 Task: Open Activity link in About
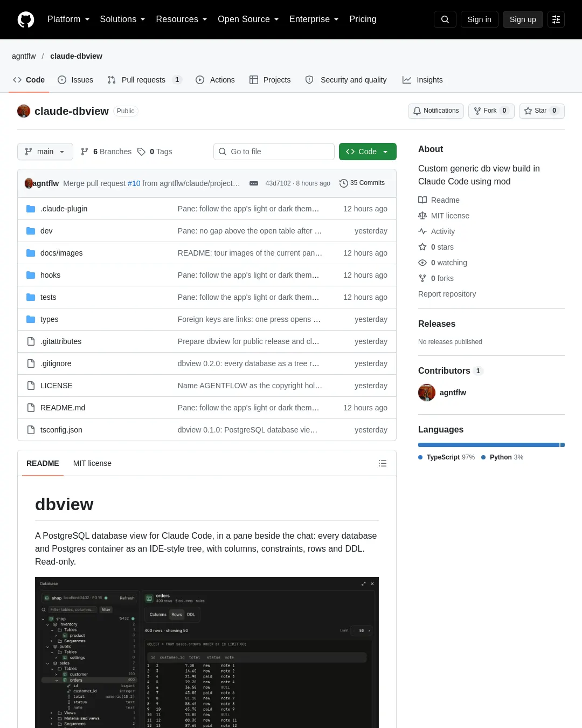coord(437,231)
